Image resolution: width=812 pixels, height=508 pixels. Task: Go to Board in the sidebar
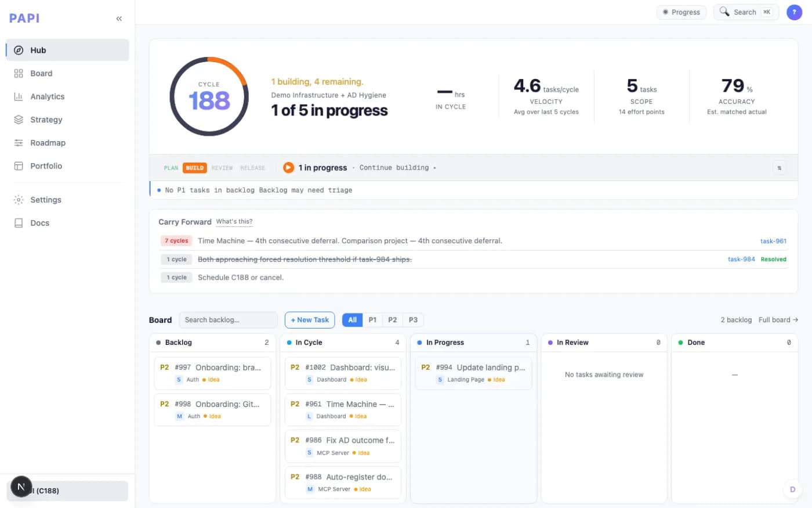(67, 73)
